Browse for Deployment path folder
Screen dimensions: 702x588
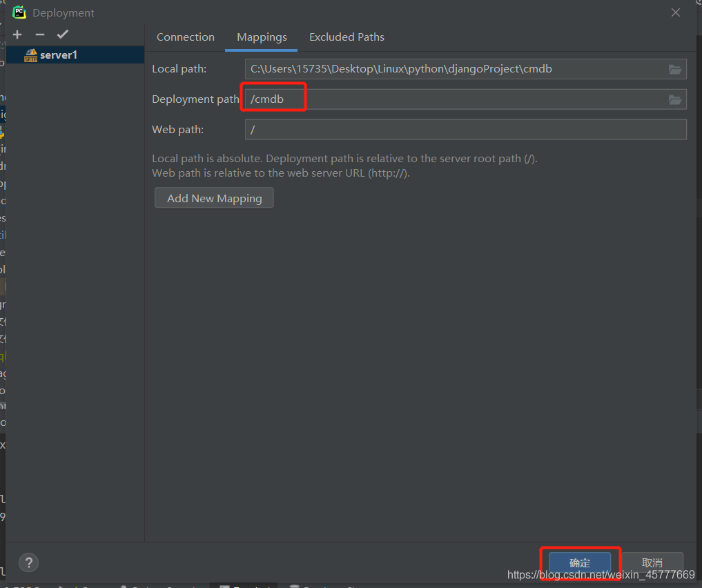tap(674, 99)
